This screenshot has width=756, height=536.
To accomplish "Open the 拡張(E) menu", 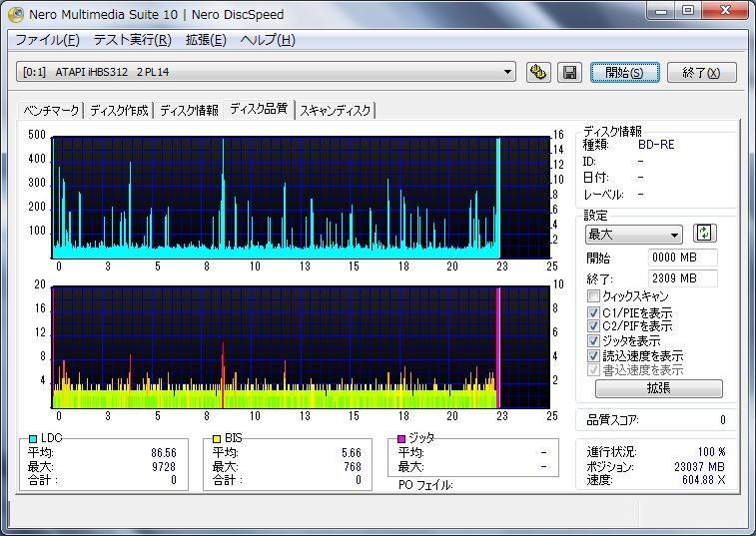I will pos(206,40).
